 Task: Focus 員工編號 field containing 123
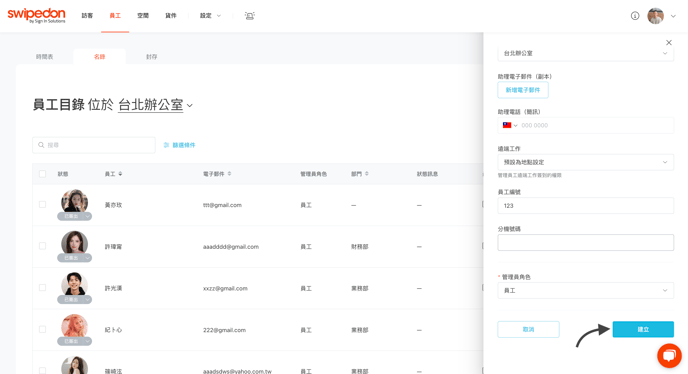pyautogui.click(x=585, y=205)
